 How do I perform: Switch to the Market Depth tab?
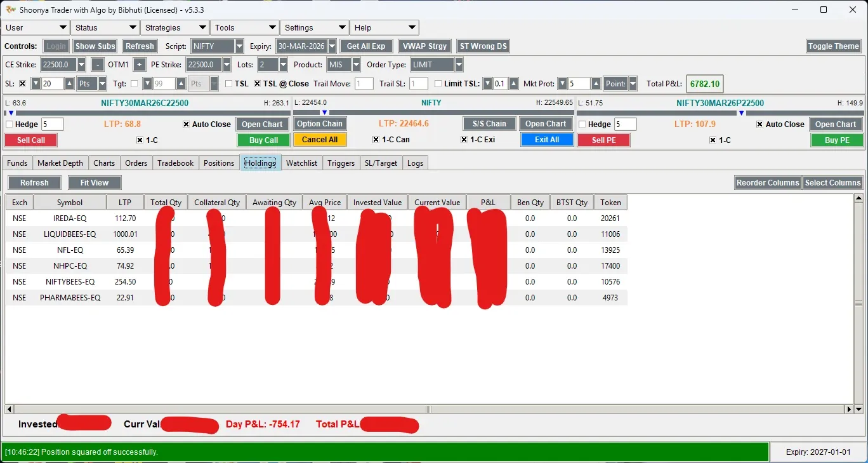[x=60, y=163]
